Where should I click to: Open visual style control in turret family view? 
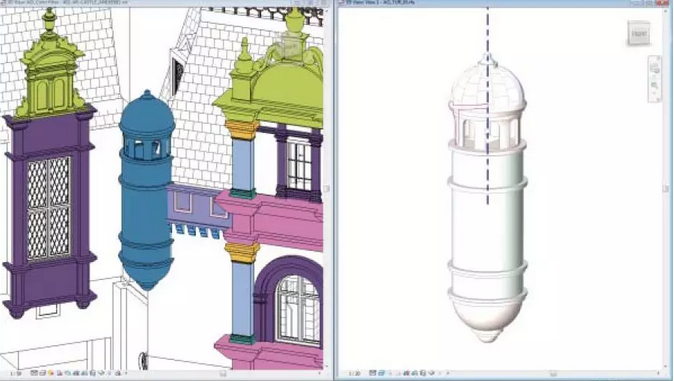point(381,373)
